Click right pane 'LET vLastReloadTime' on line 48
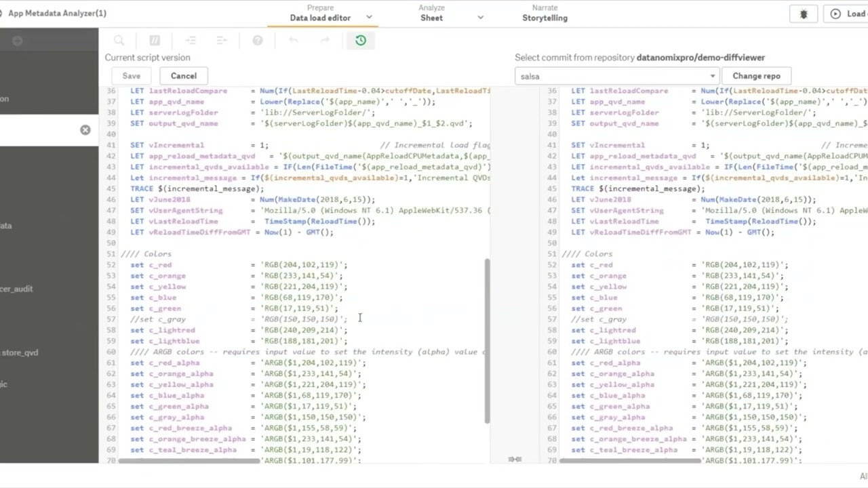Screen dimensions: 868x488 click(615, 221)
